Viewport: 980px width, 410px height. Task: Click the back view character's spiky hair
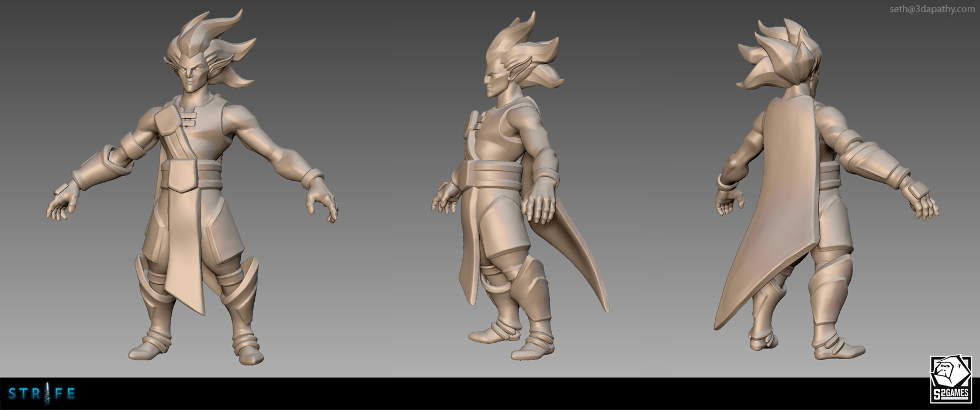pos(777,53)
